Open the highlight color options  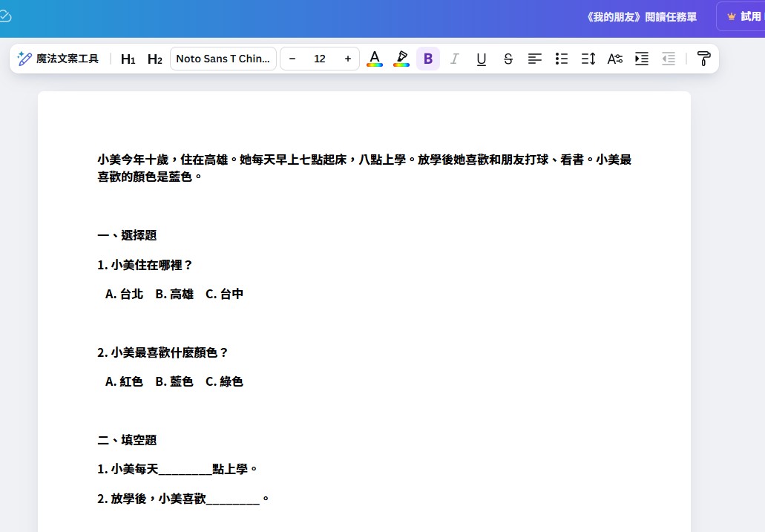click(x=401, y=59)
